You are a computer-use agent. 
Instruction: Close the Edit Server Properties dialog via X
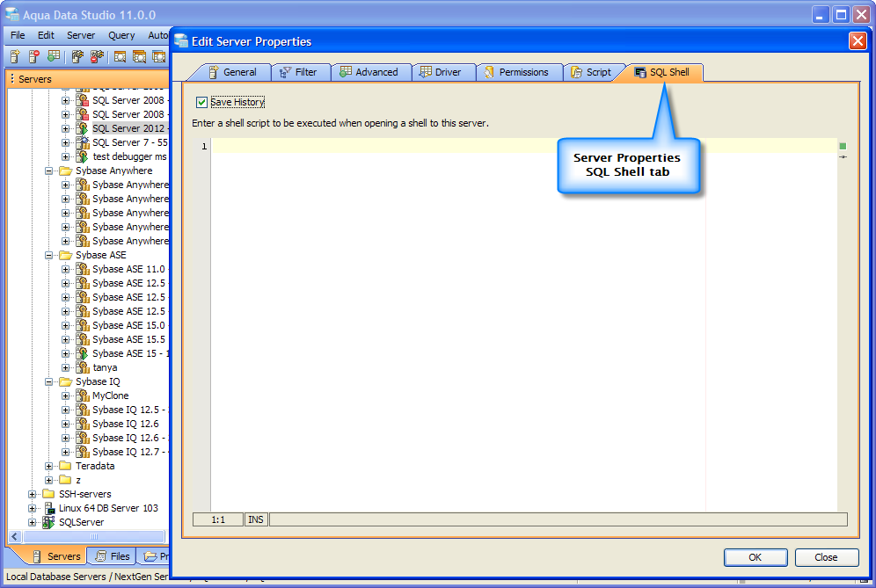858,41
